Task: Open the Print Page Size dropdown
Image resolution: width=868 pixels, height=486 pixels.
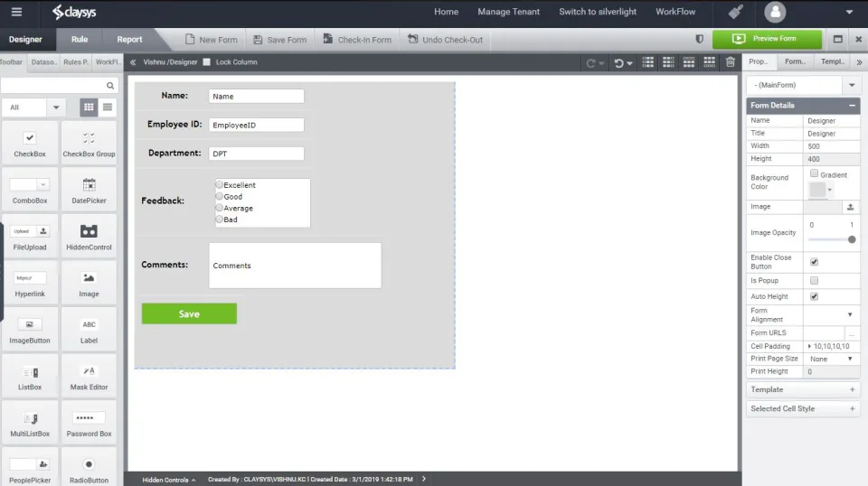Action: 850,359
